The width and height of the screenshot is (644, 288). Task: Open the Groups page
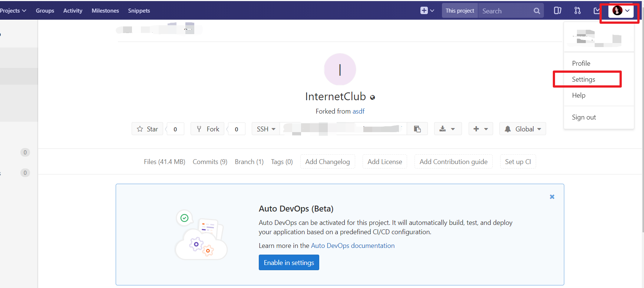(x=45, y=11)
